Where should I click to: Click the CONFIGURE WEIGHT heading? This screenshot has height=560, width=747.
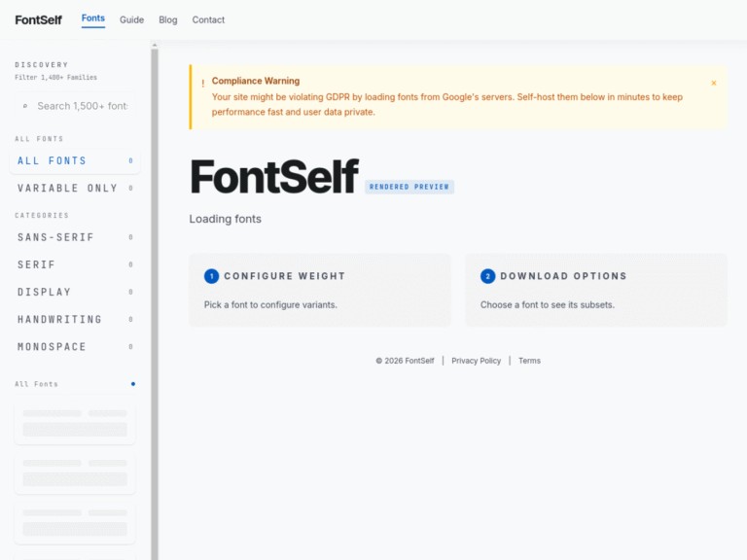click(x=284, y=276)
